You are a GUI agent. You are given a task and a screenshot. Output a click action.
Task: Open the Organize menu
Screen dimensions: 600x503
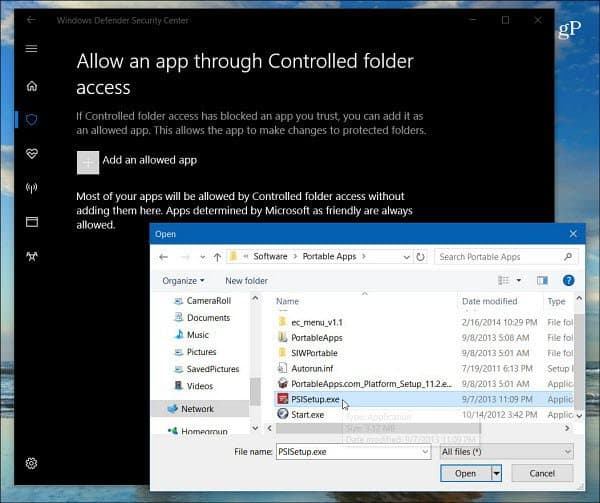[x=183, y=281]
